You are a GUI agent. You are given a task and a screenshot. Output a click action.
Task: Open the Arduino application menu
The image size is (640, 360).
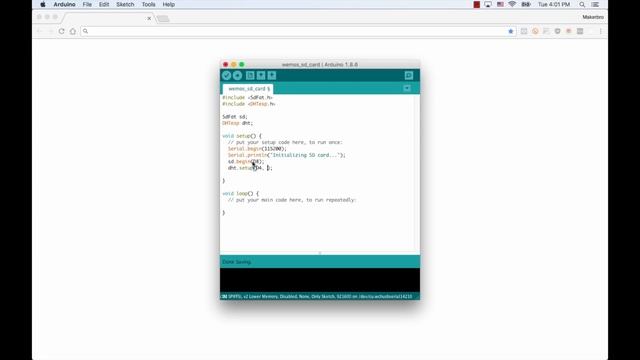[x=64, y=4]
